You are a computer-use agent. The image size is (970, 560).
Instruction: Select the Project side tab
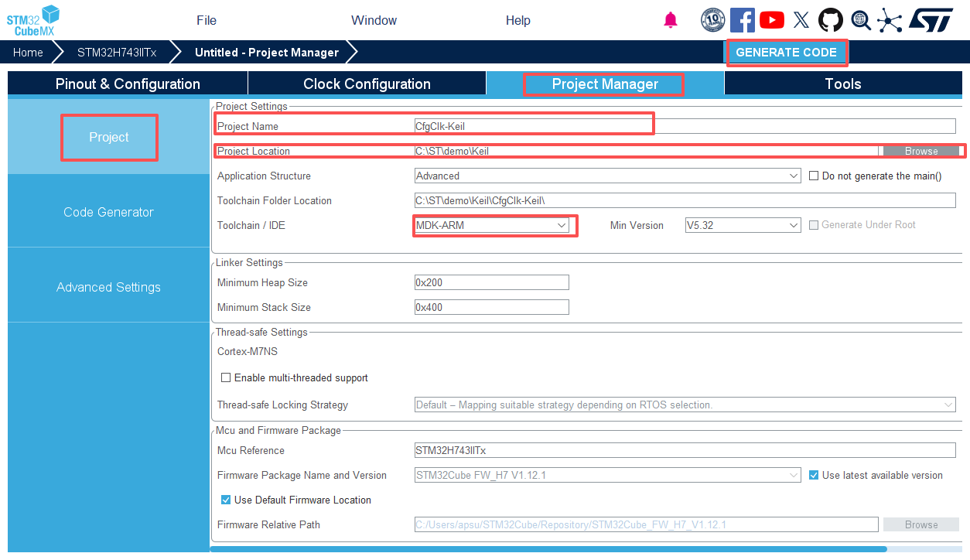click(108, 137)
